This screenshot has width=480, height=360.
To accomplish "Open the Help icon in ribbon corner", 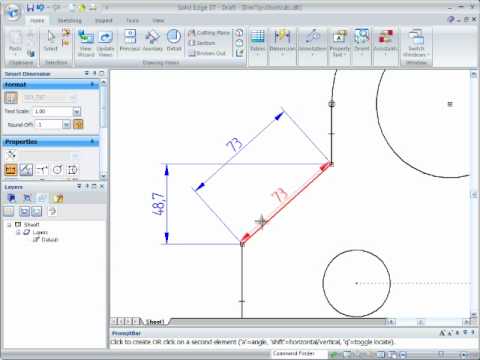I will click(x=451, y=19).
